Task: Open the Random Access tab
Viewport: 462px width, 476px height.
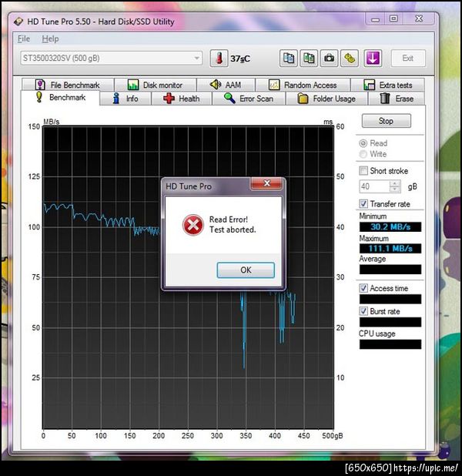Action: click(303, 85)
